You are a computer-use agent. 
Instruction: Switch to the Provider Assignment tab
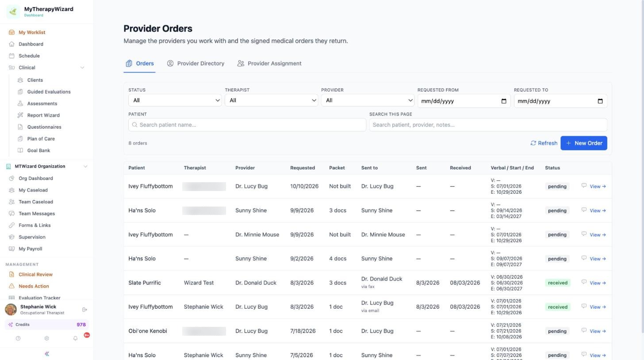(x=269, y=63)
